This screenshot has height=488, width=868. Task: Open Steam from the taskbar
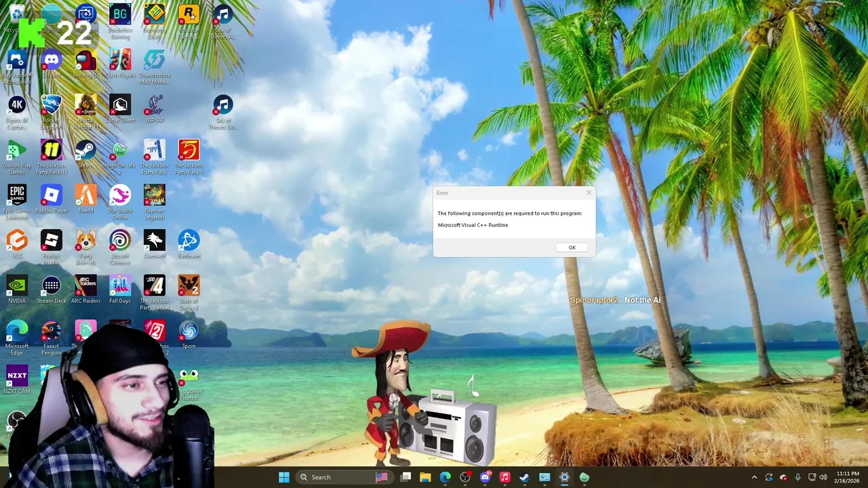524,477
